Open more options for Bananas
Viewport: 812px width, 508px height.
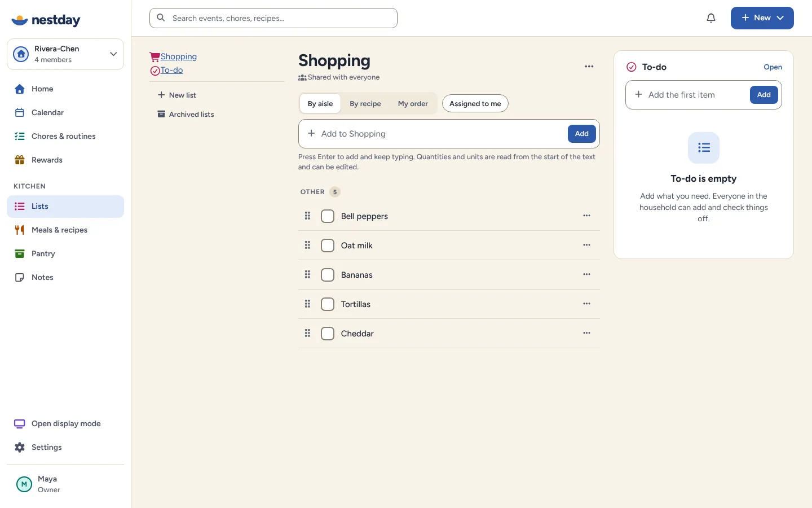click(x=587, y=274)
